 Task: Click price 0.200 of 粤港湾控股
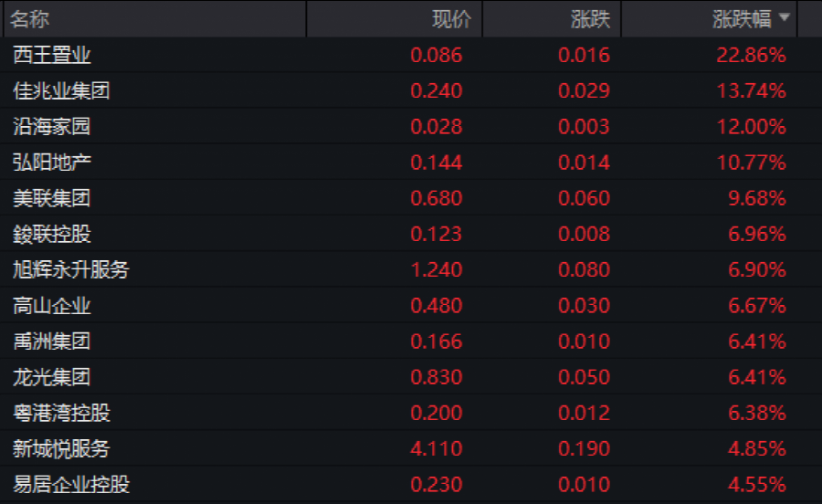coord(437,413)
